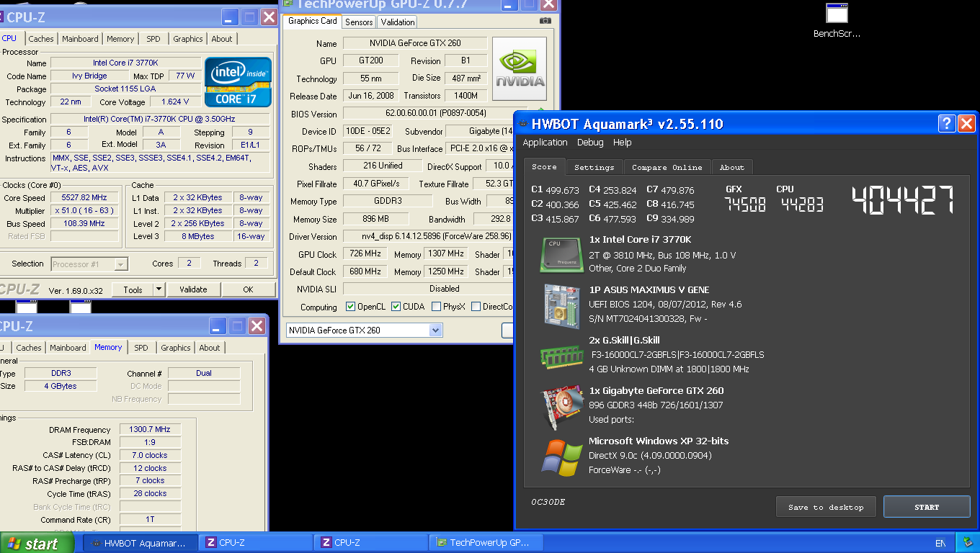Click the second CPU-Z taskbar button
The height and width of the screenshot is (553, 980).
(x=370, y=543)
